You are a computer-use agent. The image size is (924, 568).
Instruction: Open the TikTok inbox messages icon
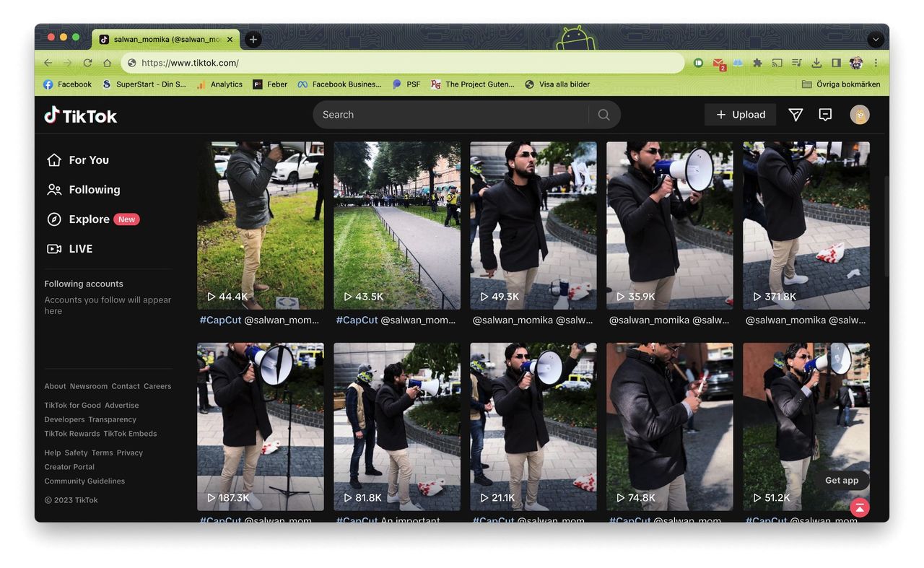tap(825, 115)
